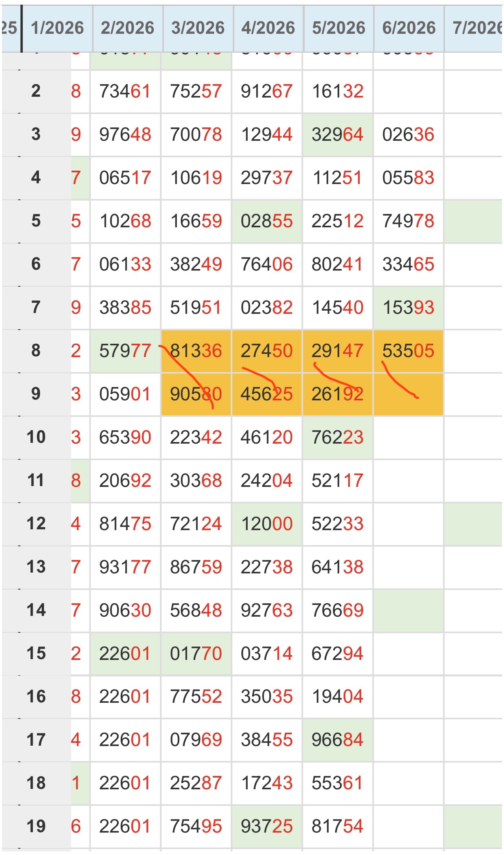Open the 6/2026 column header
This screenshot has height=855, width=504.
tap(409, 28)
